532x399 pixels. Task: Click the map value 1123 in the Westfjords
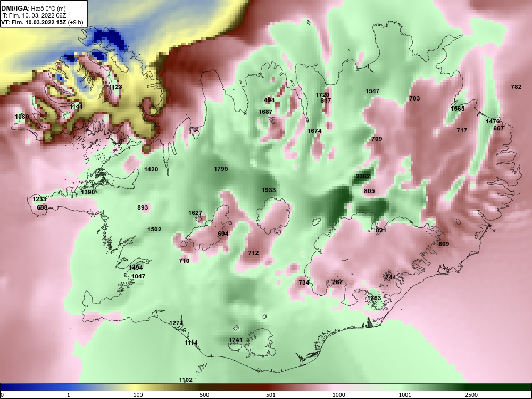(x=115, y=87)
